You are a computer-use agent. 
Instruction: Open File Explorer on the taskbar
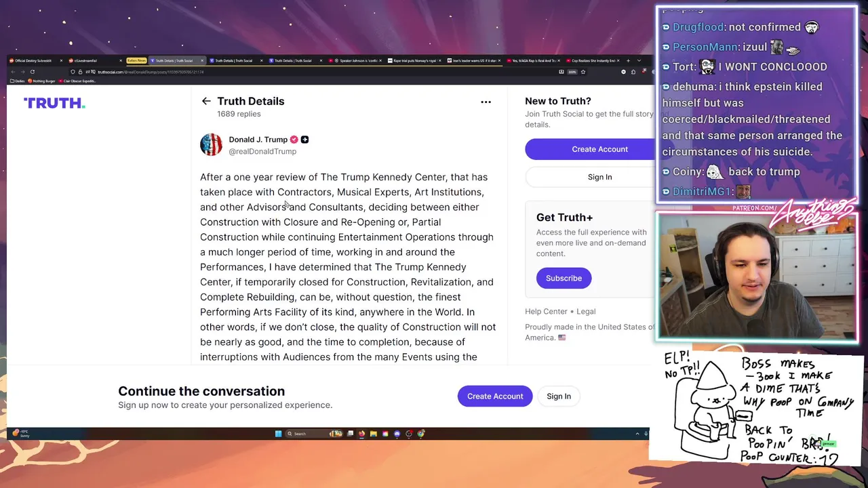[x=373, y=434]
